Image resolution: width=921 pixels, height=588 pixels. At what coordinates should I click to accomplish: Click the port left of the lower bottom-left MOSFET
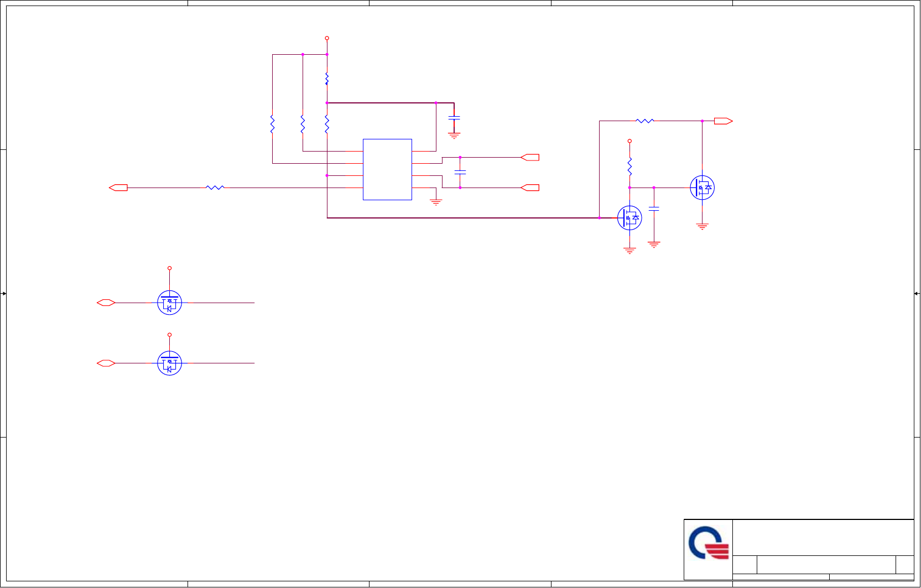(x=106, y=363)
